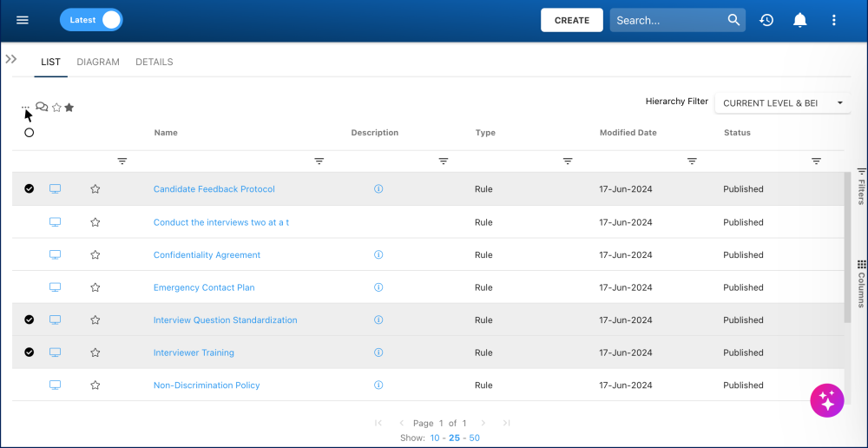
Task: Click the list vertical scrollbar
Action: [x=847, y=247]
